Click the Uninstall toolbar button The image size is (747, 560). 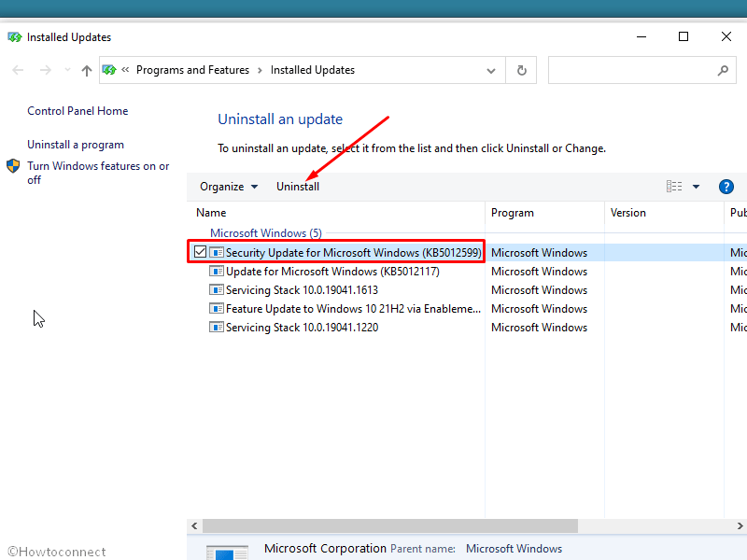pyautogui.click(x=298, y=187)
